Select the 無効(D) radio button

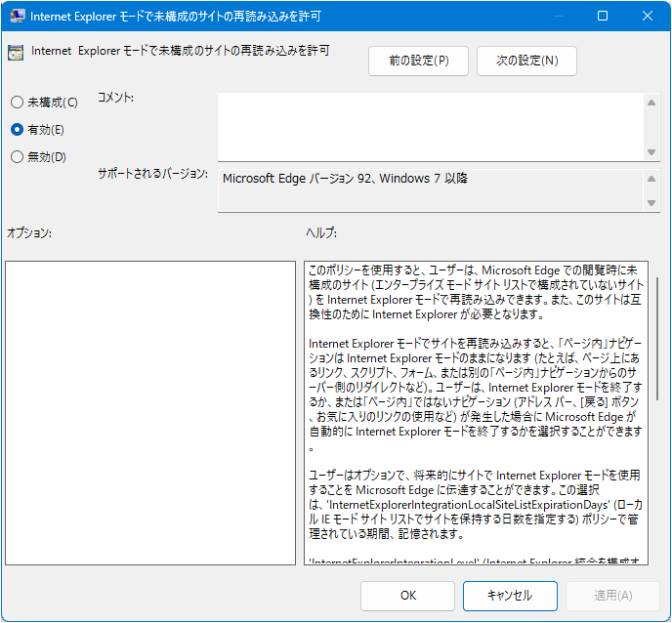(17, 156)
